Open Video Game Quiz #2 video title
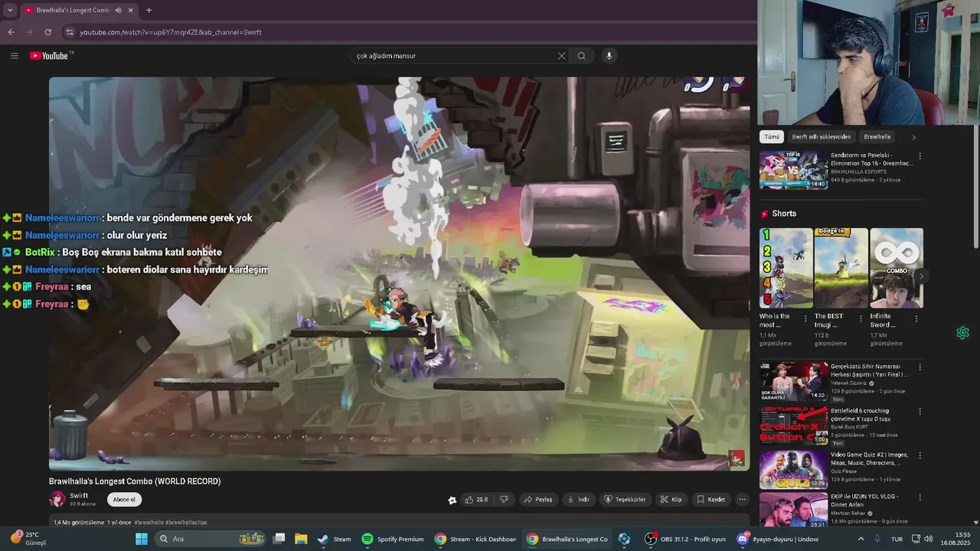 [869, 458]
